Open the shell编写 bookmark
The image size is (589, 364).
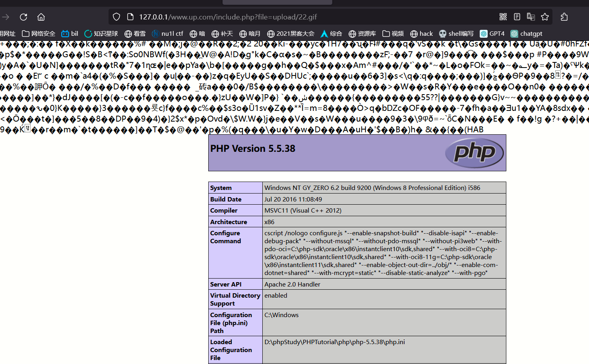pos(456,34)
